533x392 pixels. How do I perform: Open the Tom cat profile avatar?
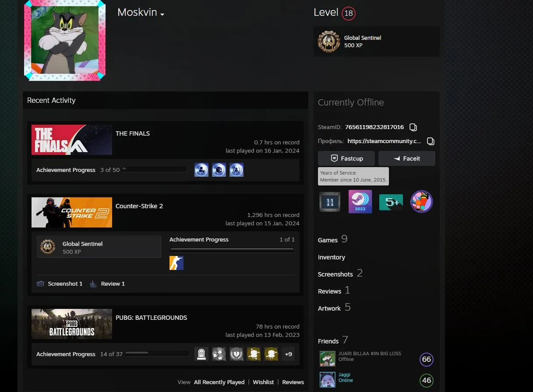65,40
